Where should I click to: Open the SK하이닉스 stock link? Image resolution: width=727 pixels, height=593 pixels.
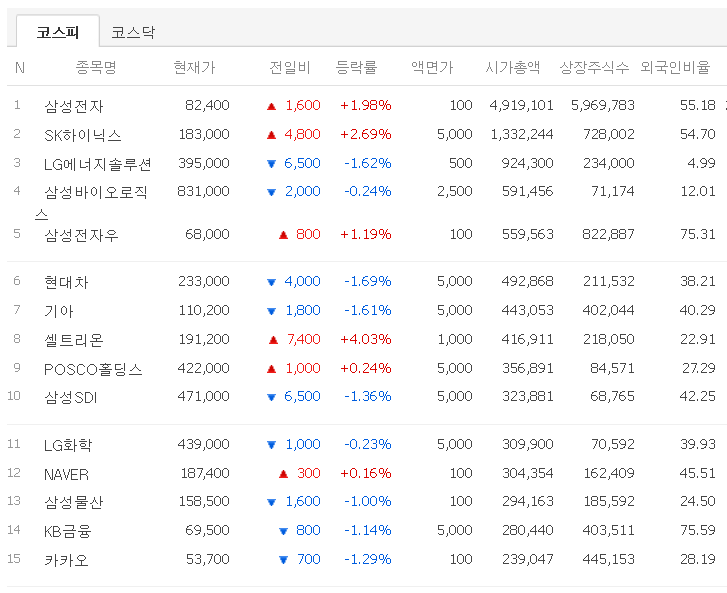83,135
